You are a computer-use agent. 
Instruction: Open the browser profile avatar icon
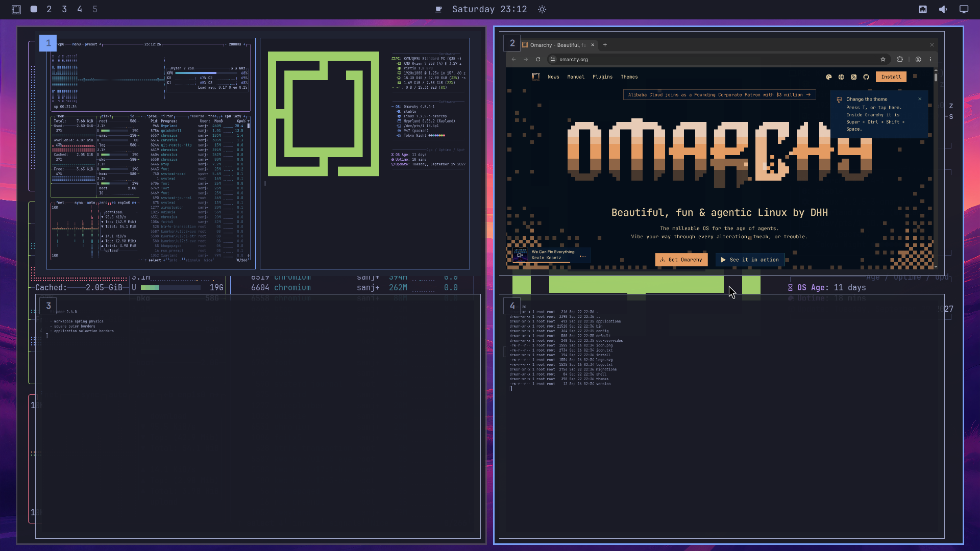tap(918, 59)
